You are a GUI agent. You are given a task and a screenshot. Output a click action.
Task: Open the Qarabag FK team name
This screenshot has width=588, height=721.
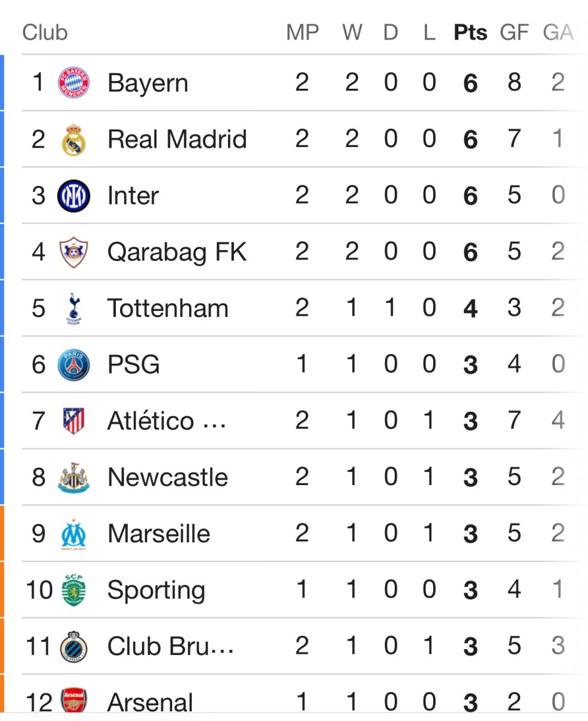point(177,252)
